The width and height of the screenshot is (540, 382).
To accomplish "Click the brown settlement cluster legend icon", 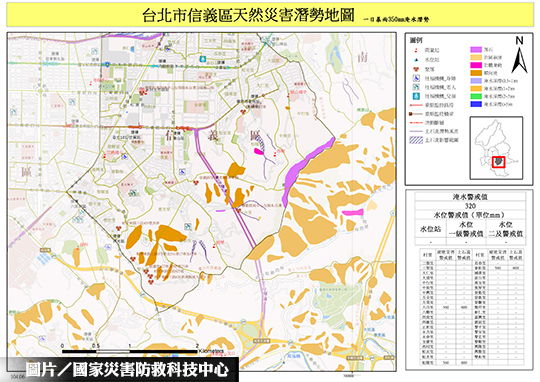I will (416, 69).
